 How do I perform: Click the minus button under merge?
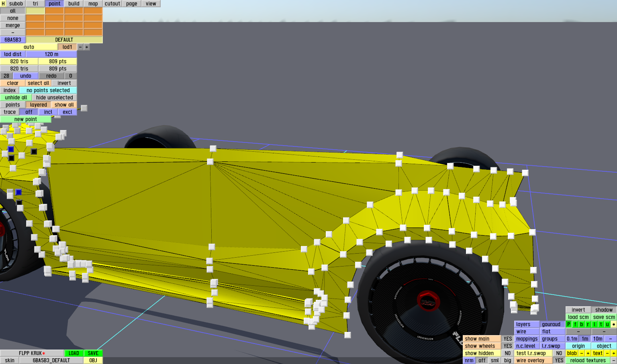coord(13,33)
